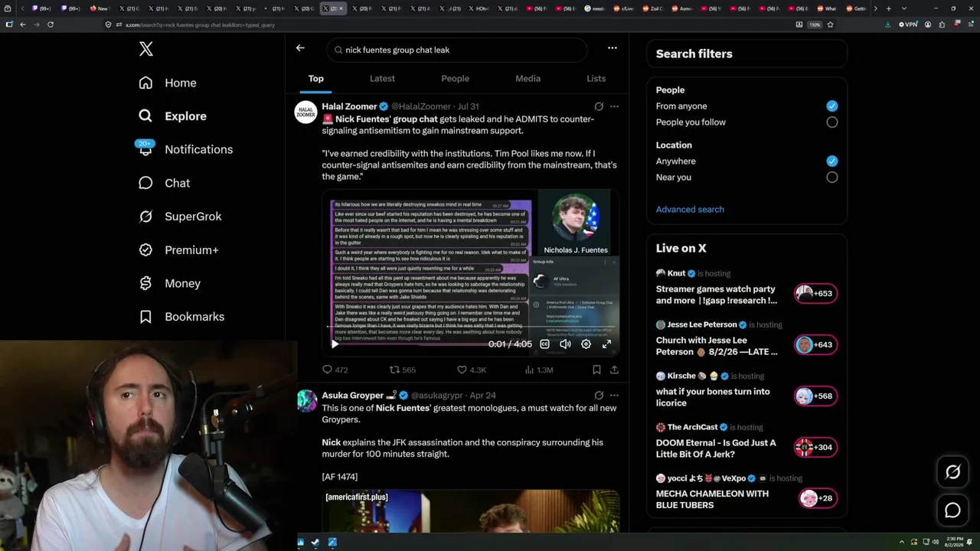This screenshot has width=980, height=551.
Task: Open Halal Zoomer's profile name link
Action: [349, 106]
